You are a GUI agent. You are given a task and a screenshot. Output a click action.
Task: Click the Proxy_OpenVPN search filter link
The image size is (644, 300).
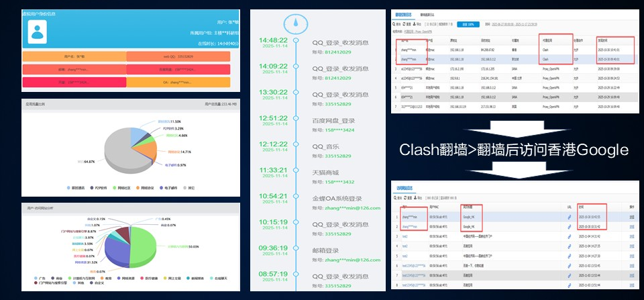(418, 32)
